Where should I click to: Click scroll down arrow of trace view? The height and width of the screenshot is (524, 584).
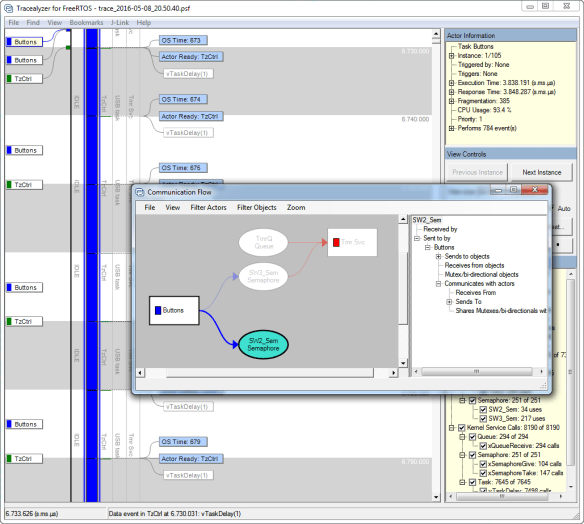(436, 497)
